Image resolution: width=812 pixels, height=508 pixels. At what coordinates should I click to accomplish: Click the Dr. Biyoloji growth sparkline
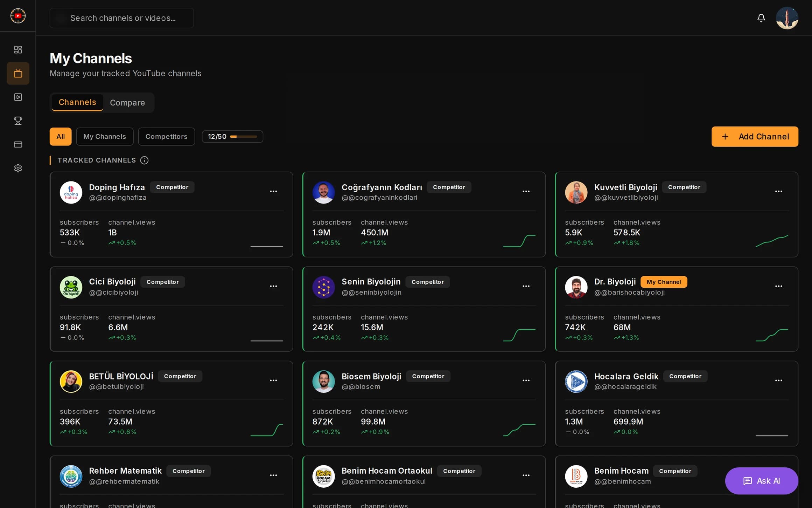(772, 335)
